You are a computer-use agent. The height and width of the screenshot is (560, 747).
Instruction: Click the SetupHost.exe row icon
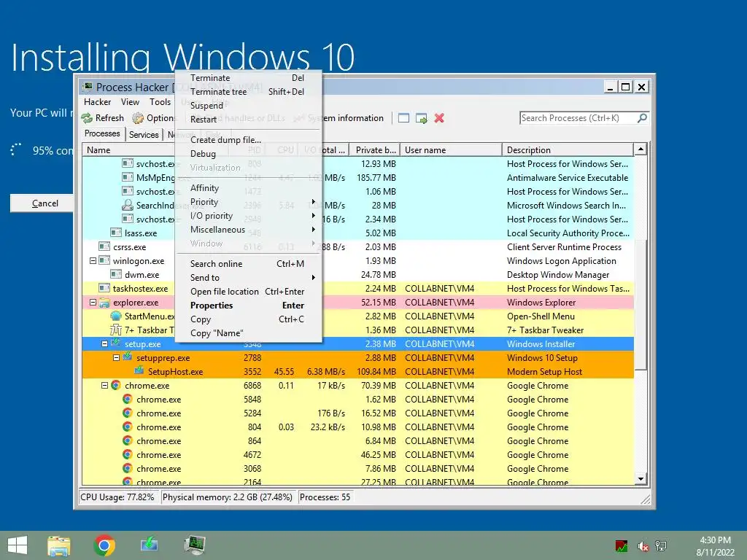tap(139, 370)
